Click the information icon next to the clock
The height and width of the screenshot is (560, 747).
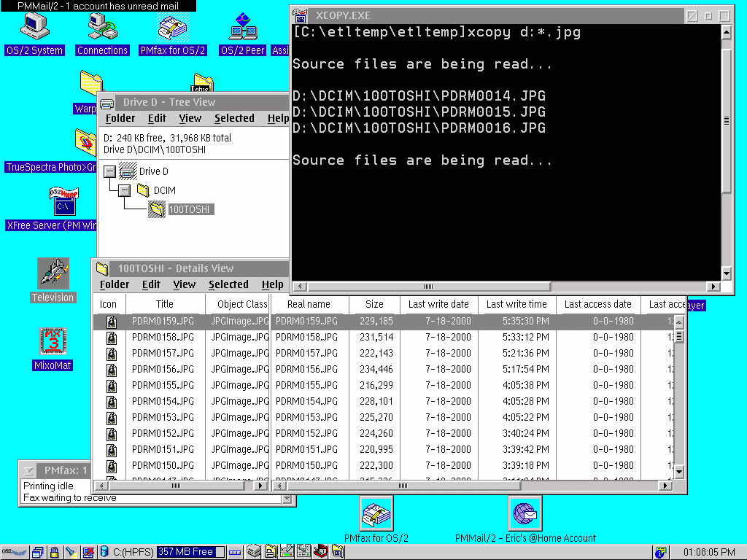[x=660, y=553]
